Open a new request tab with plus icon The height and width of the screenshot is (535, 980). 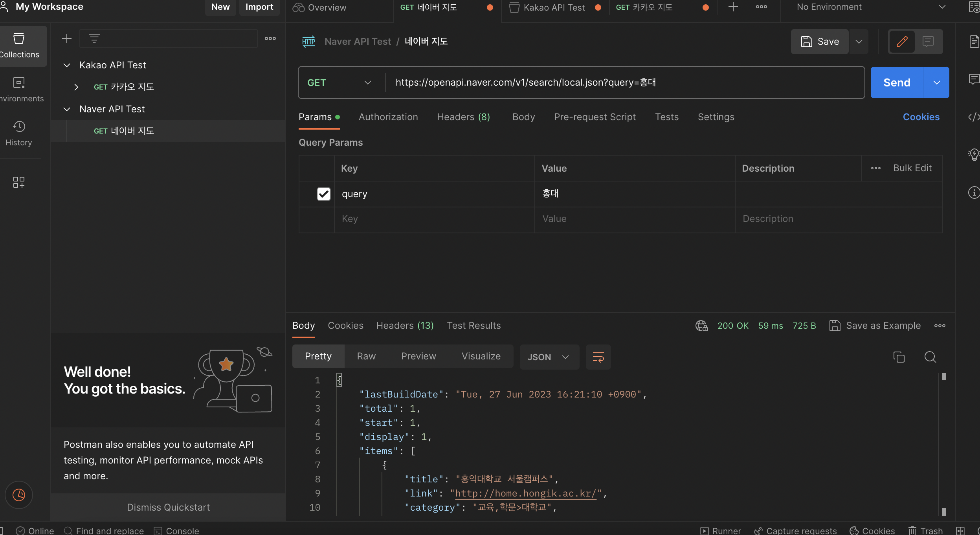pyautogui.click(x=733, y=7)
